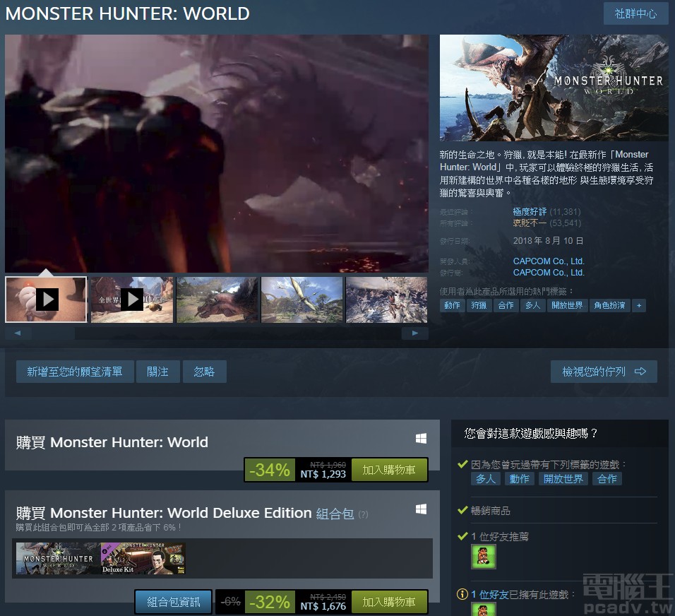Play the first trailer thumbnail
The width and height of the screenshot is (675, 616).
tap(45, 299)
